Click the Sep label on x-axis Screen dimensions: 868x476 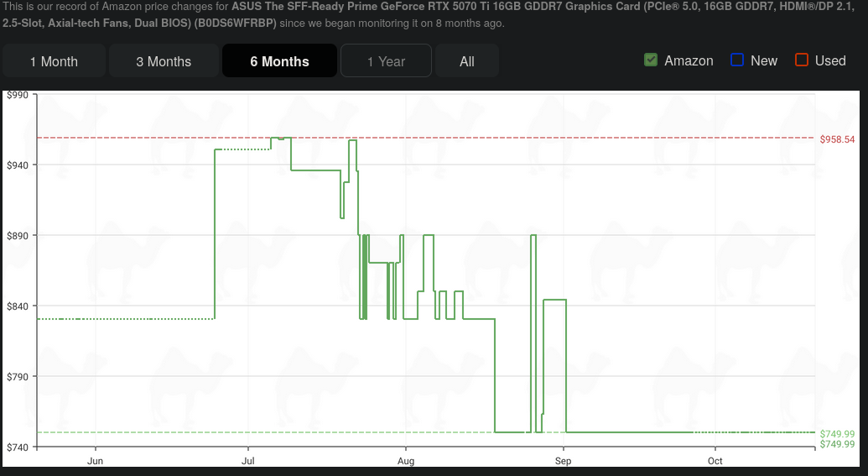(x=563, y=461)
